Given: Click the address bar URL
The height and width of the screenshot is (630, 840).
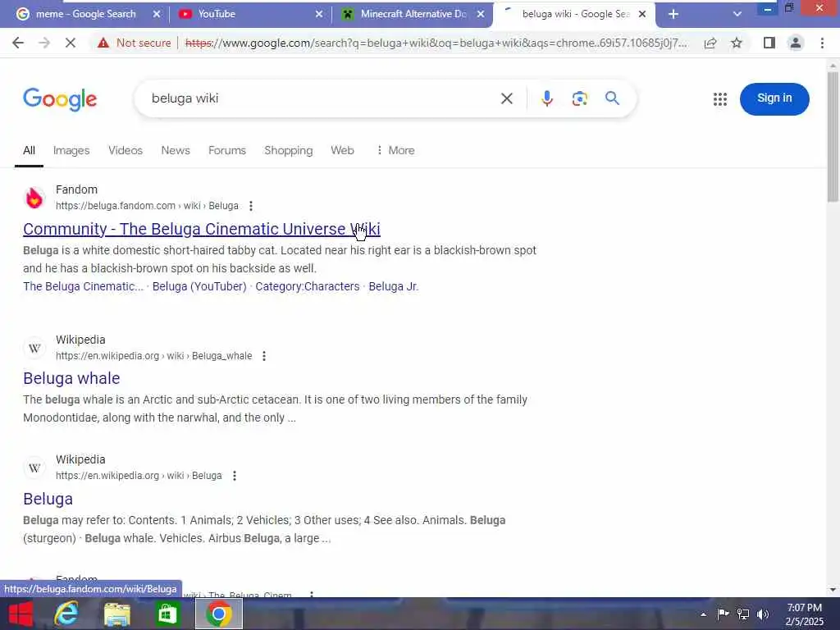Looking at the screenshot, I should pyautogui.click(x=436, y=43).
